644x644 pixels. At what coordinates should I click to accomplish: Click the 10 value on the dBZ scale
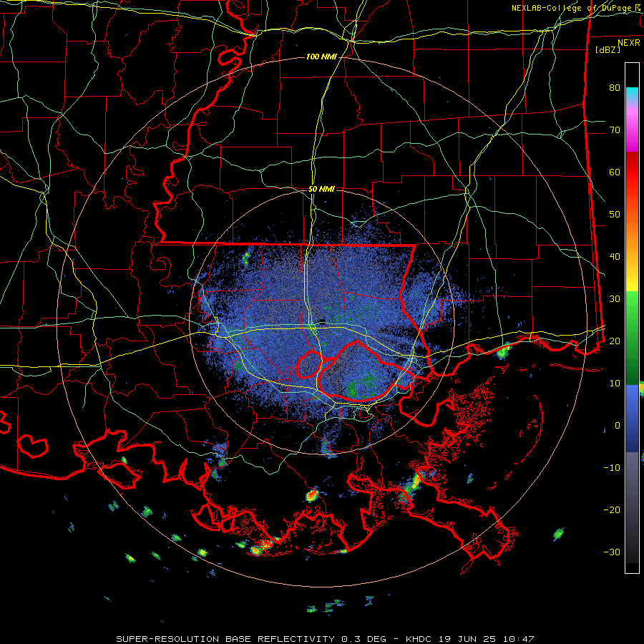coord(615,384)
